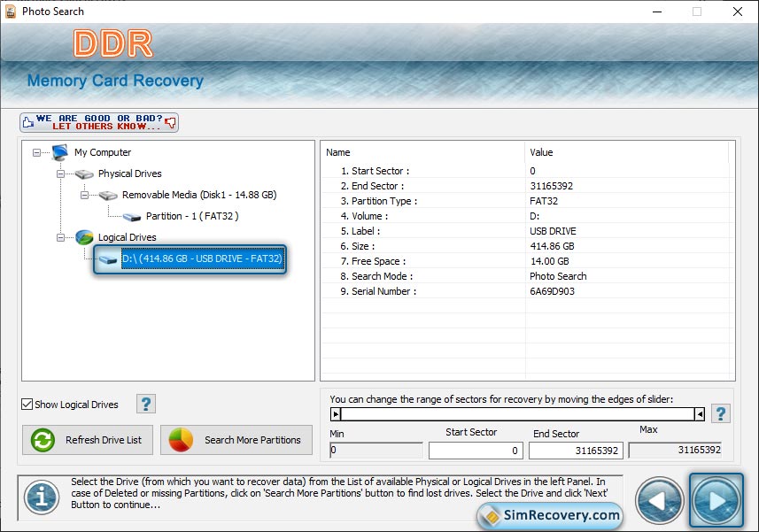The height and width of the screenshot is (532, 759).
Task: Select the '6. Size :' row
Action: pos(528,246)
